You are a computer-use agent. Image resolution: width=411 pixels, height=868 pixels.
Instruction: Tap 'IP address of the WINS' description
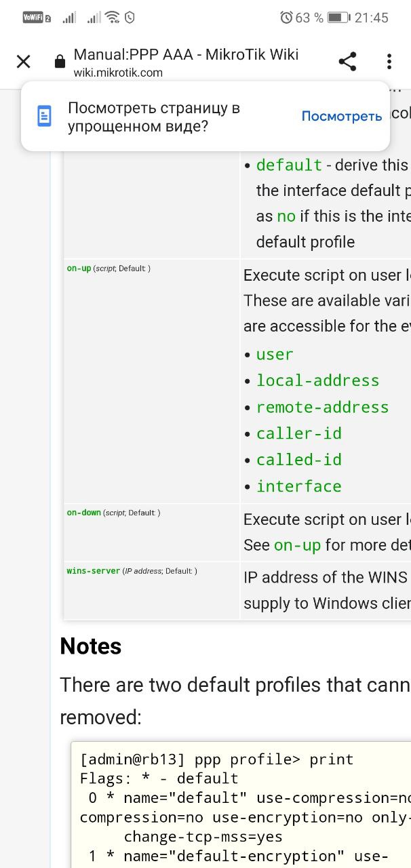point(327,577)
